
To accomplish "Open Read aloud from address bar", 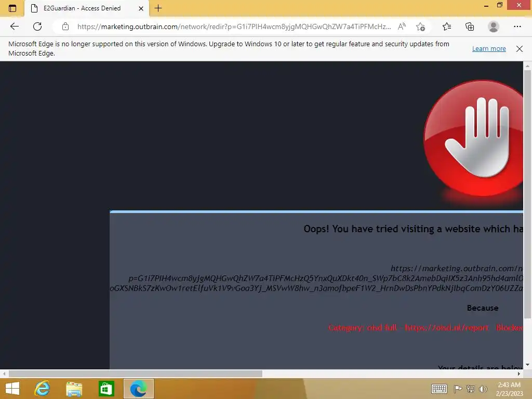I will (402, 26).
